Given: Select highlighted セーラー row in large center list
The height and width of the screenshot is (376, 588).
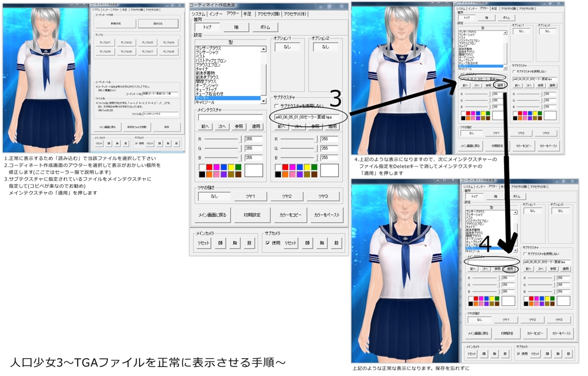Looking at the screenshot, I should (227, 98).
